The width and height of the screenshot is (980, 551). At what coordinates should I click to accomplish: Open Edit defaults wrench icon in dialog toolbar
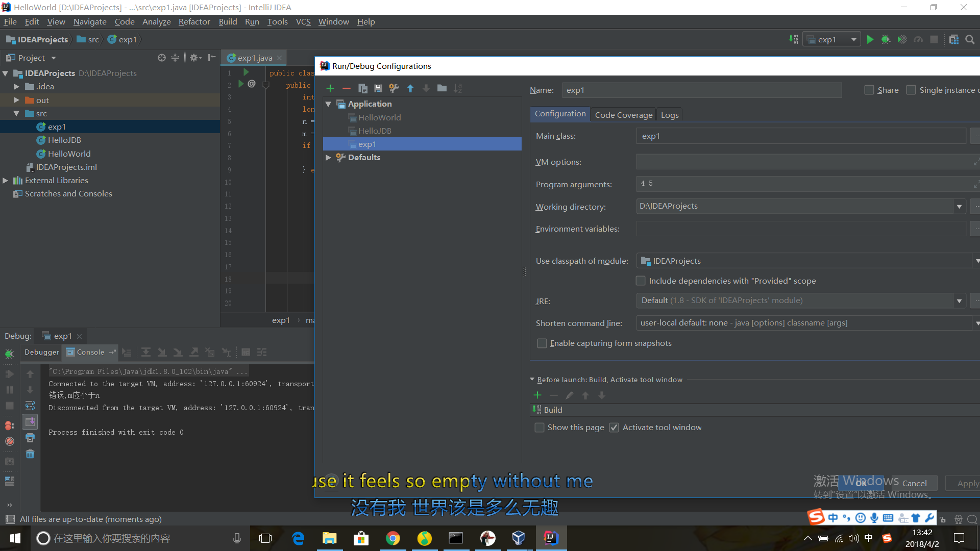coord(394,88)
